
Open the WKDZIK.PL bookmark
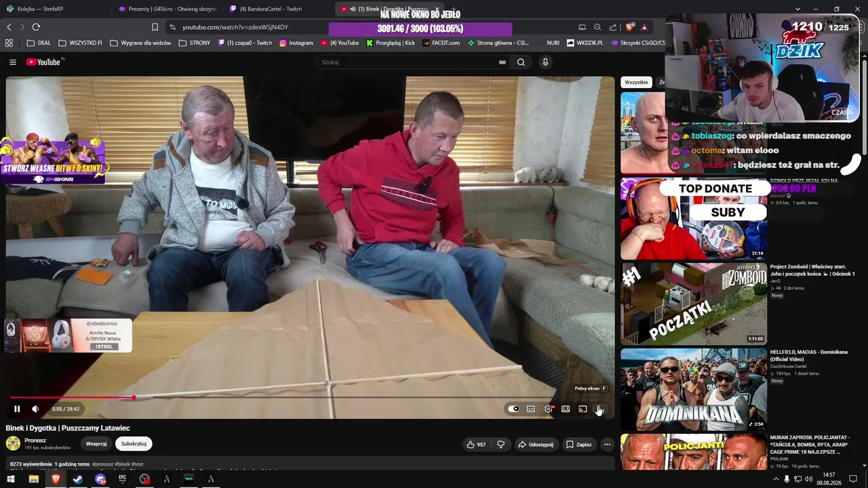point(585,43)
